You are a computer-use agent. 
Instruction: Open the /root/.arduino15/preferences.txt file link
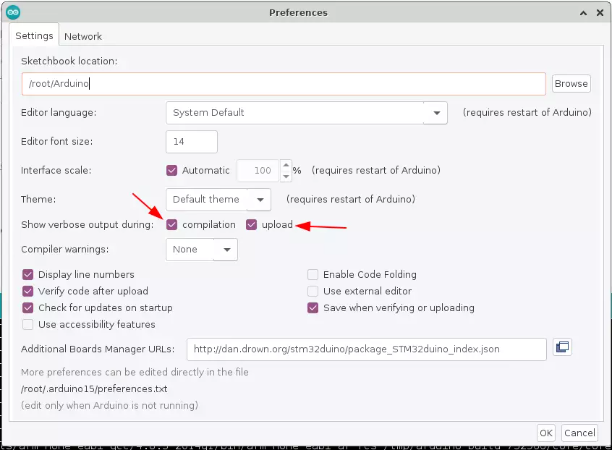(94, 389)
